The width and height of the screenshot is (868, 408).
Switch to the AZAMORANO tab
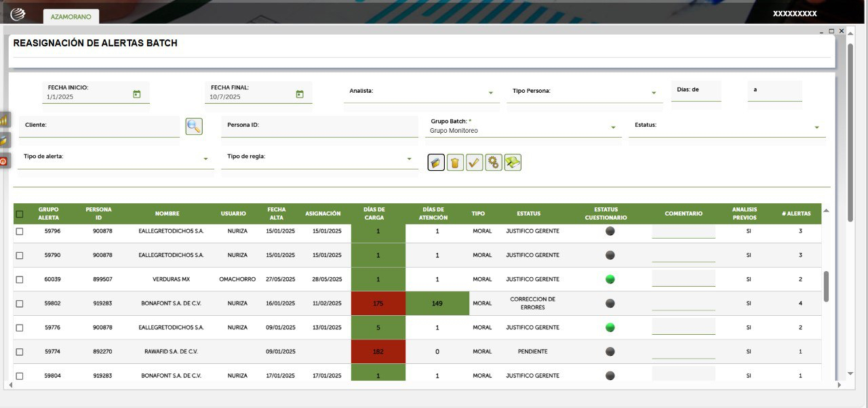click(x=71, y=16)
